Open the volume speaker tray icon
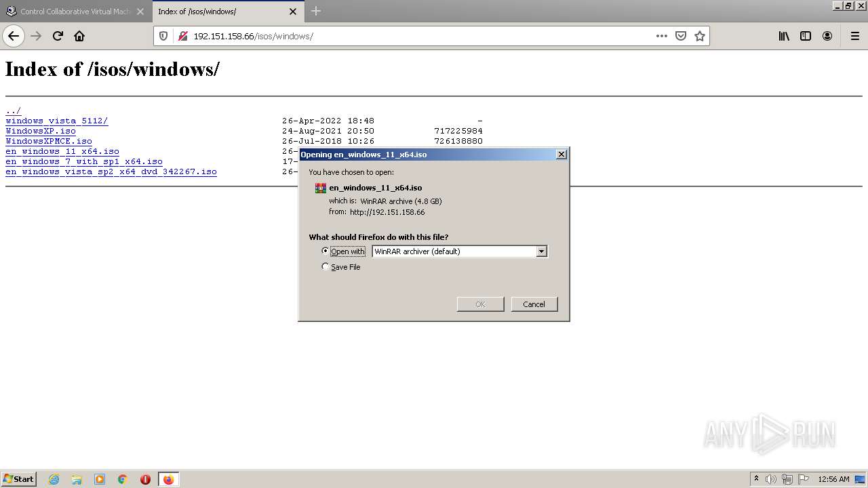The height and width of the screenshot is (488, 868). tap(771, 479)
